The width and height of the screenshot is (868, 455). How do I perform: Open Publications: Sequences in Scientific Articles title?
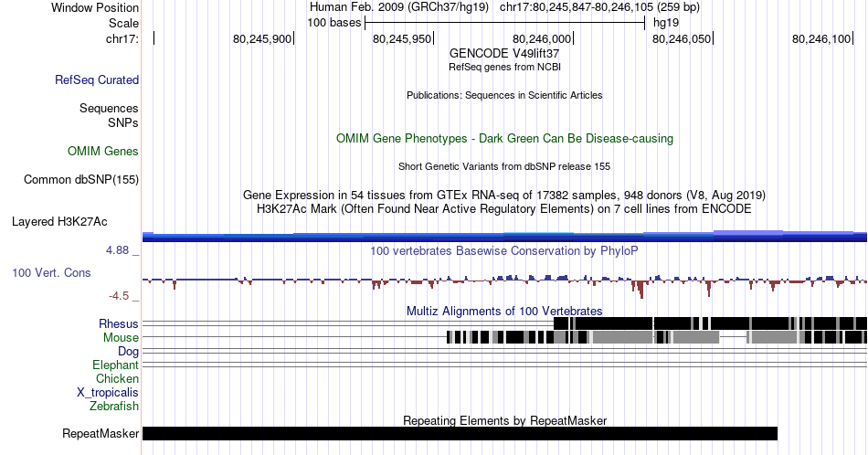[x=504, y=95]
